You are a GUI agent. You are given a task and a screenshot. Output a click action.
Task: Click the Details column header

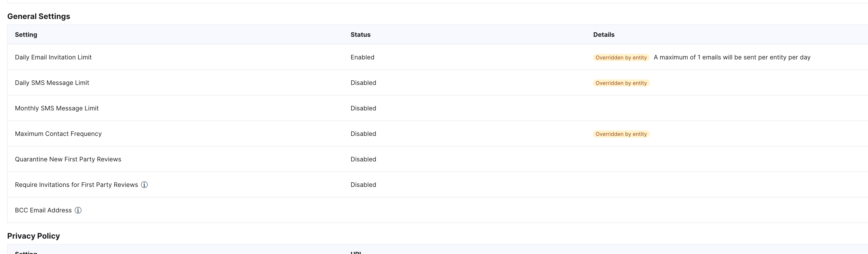point(603,35)
